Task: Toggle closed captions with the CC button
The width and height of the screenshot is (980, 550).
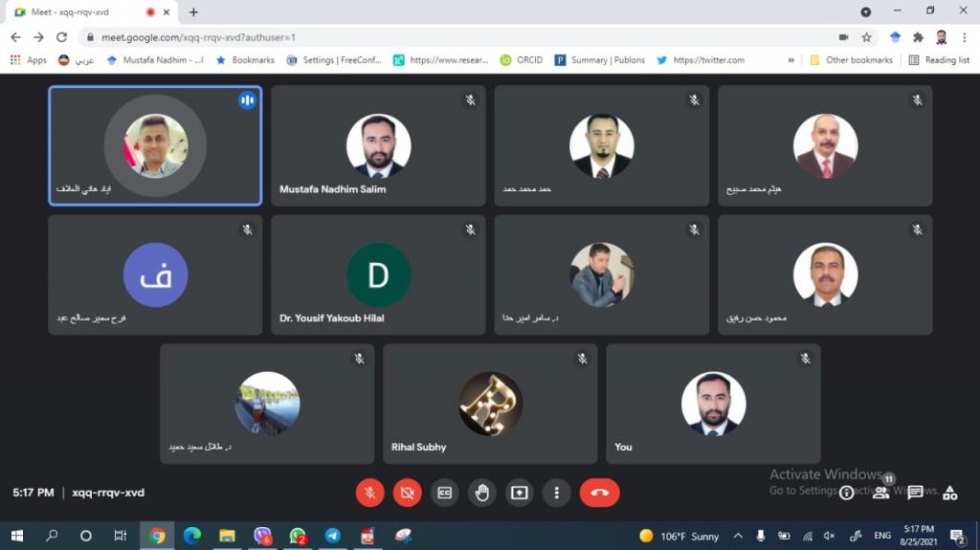Action: tap(444, 493)
